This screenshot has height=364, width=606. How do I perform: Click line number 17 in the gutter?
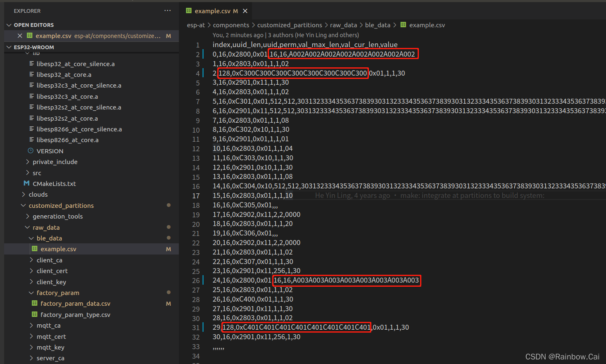[x=196, y=196]
